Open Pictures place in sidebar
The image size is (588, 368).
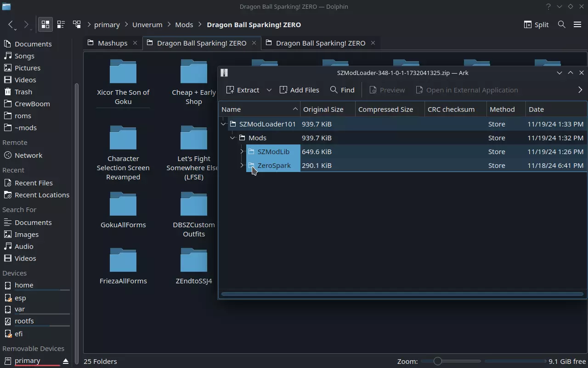pyautogui.click(x=28, y=68)
